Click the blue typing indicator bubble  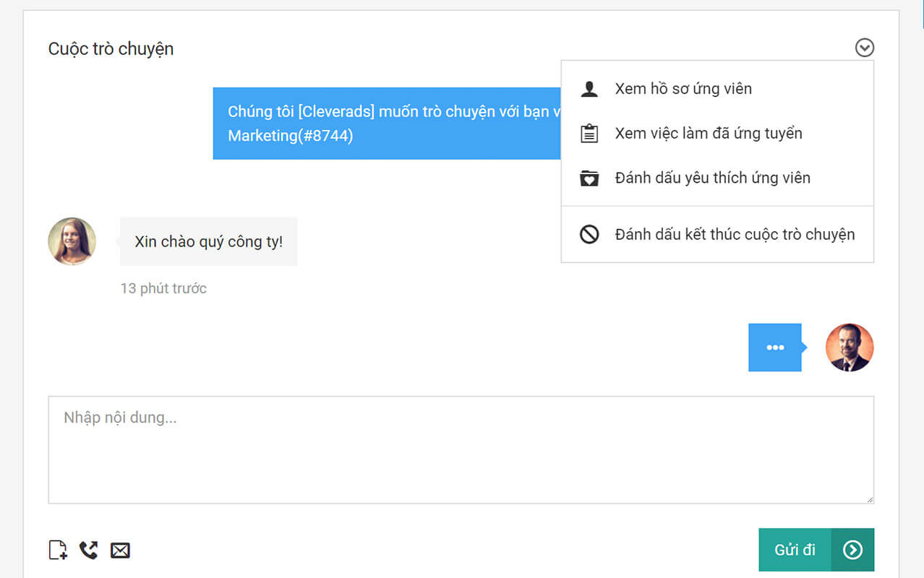click(775, 348)
